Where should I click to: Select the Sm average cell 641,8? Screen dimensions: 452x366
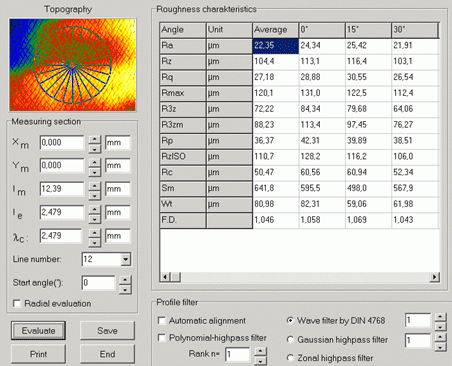(275, 188)
